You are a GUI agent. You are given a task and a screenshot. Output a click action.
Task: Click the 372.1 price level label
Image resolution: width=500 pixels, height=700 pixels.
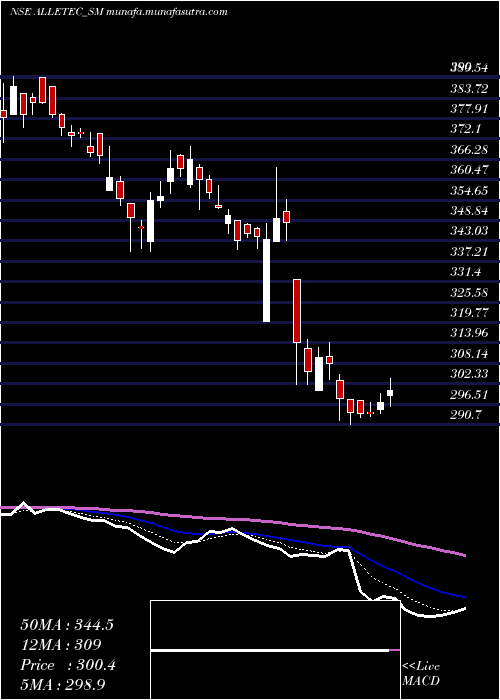click(465, 129)
